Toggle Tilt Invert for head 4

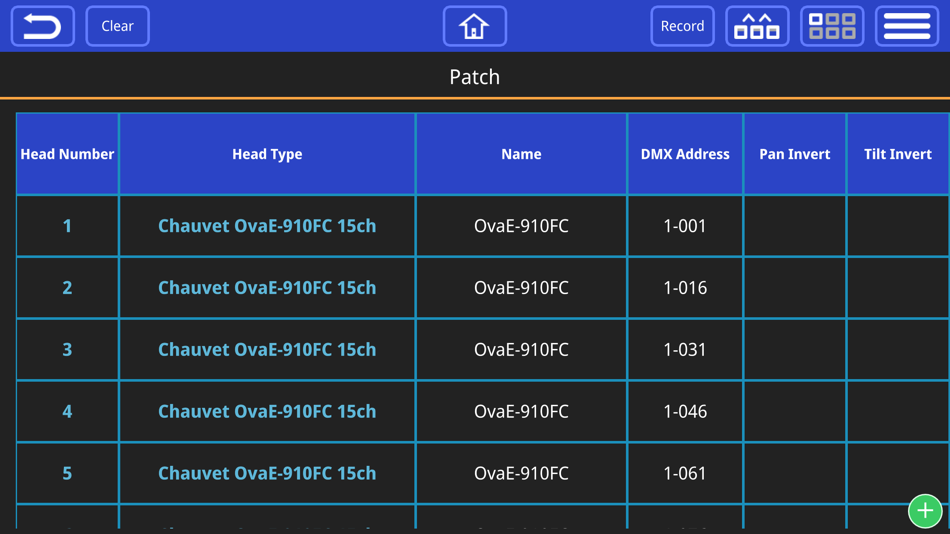point(898,412)
